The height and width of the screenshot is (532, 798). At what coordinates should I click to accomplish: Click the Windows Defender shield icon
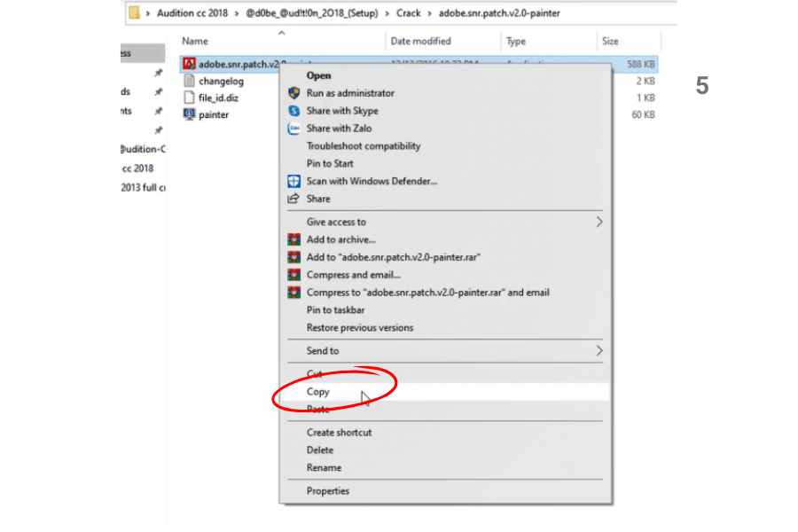pos(294,181)
